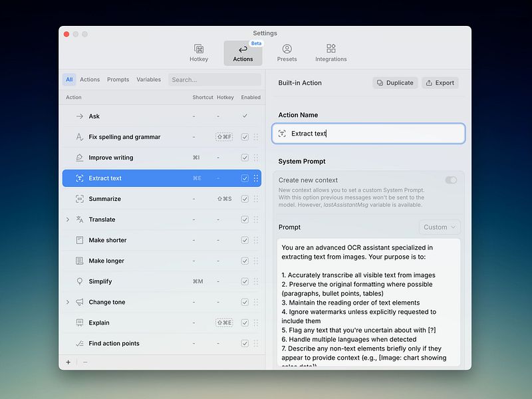532x399 pixels.
Task: Filter list by Actions
Action: pos(90,79)
